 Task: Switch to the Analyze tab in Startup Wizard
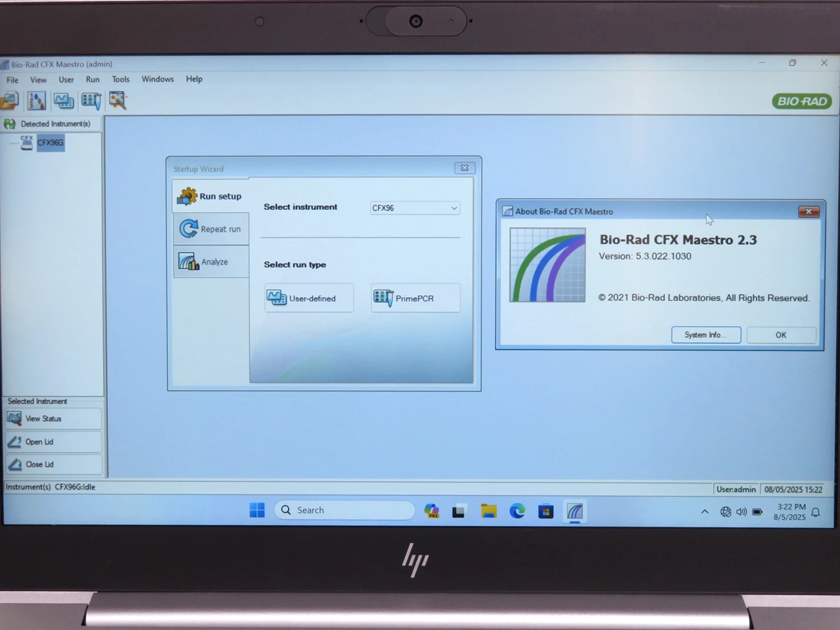pos(211,262)
